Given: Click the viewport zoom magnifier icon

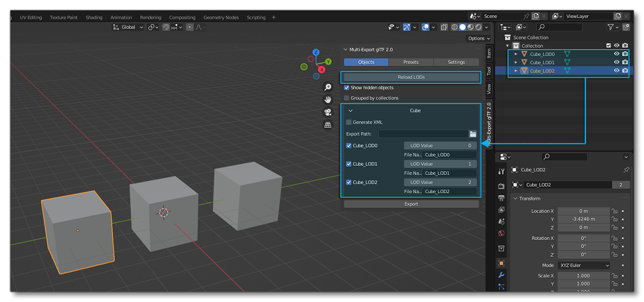Looking at the screenshot, I should pos(328,88).
